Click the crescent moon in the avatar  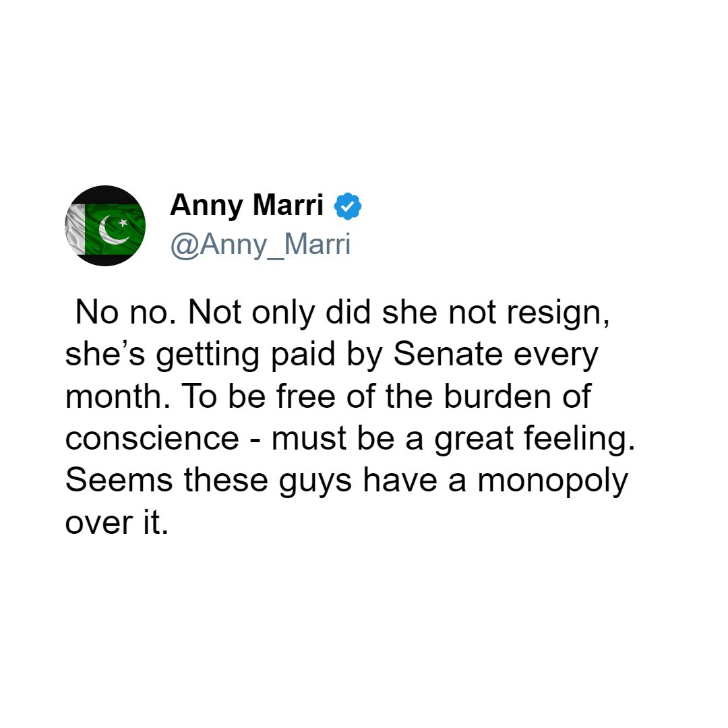[112, 231]
